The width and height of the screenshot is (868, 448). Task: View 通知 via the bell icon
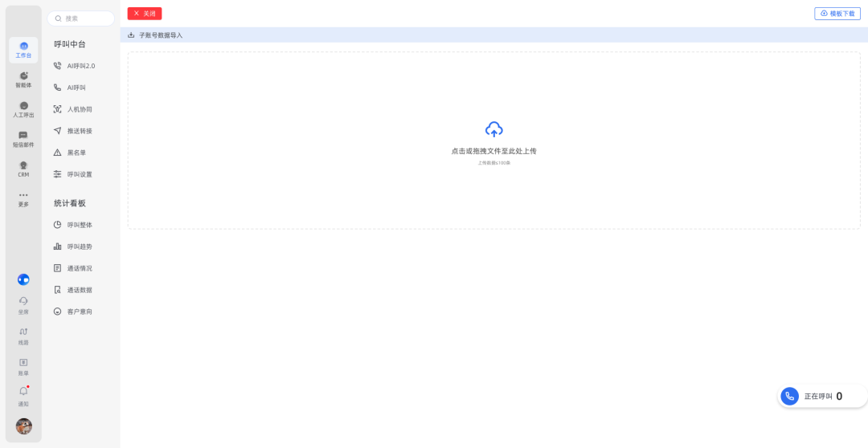[x=23, y=395]
